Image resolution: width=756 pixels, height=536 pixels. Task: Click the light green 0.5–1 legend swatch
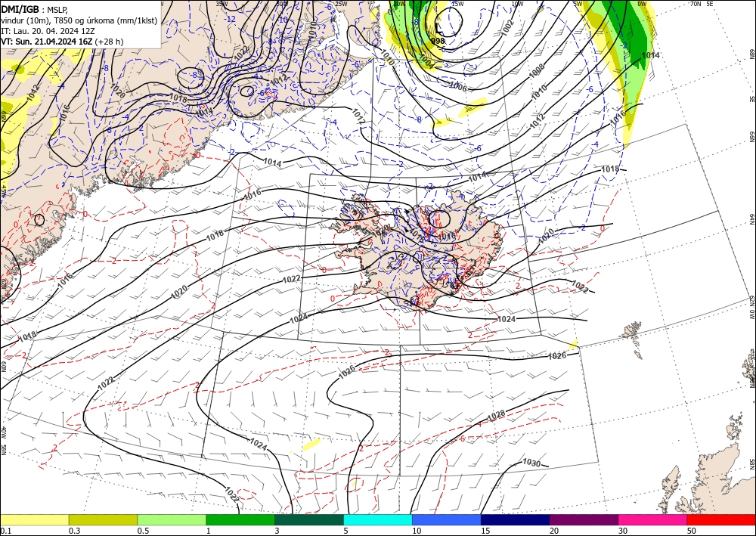(172, 519)
